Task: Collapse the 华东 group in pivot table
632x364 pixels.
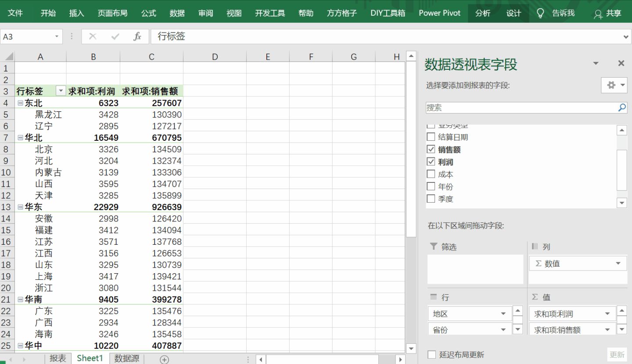Action: (x=20, y=207)
